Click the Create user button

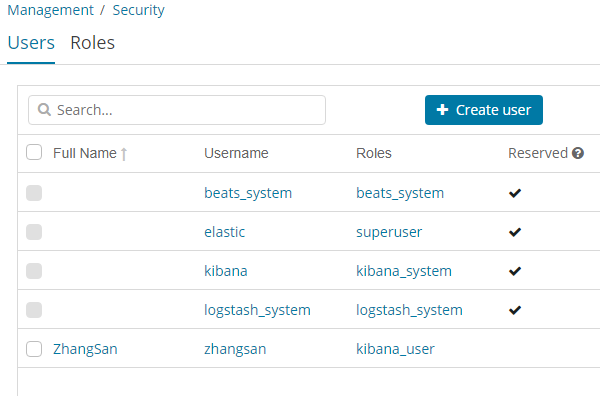[484, 110]
